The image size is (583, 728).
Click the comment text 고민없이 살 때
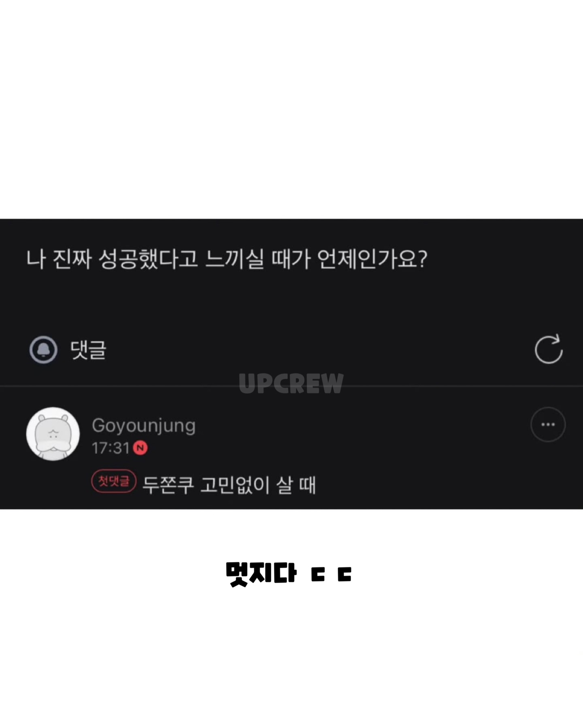258,485
